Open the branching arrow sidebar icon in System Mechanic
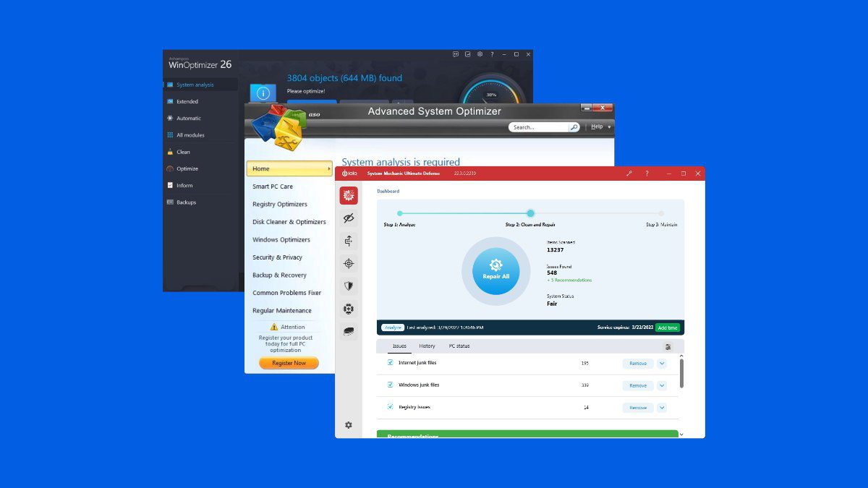 point(349,241)
